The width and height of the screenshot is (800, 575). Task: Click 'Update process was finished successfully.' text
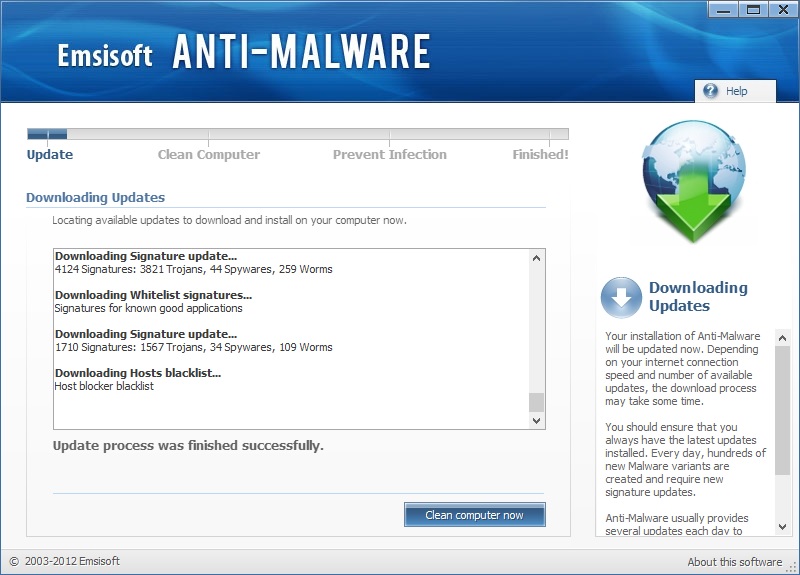[x=188, y=445]
